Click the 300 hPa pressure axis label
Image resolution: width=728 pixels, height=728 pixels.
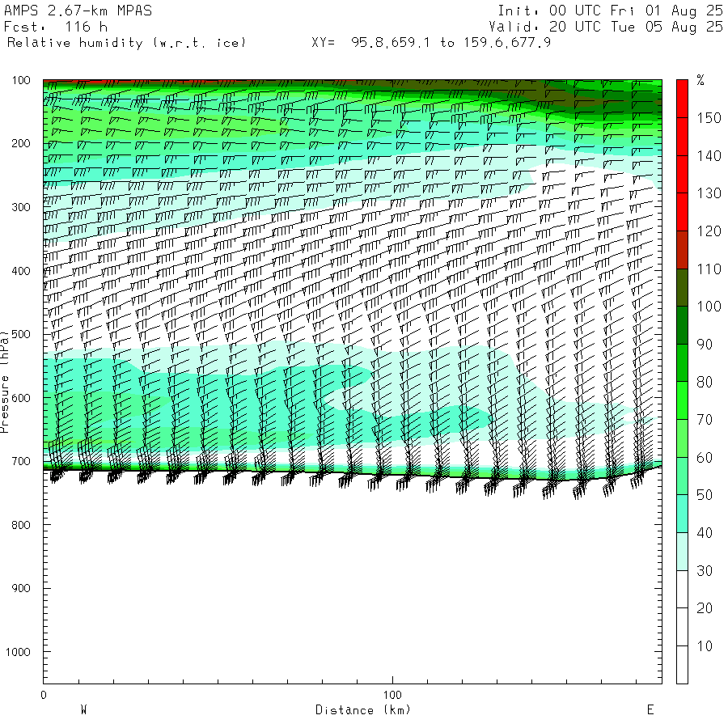tap(21, 207)
